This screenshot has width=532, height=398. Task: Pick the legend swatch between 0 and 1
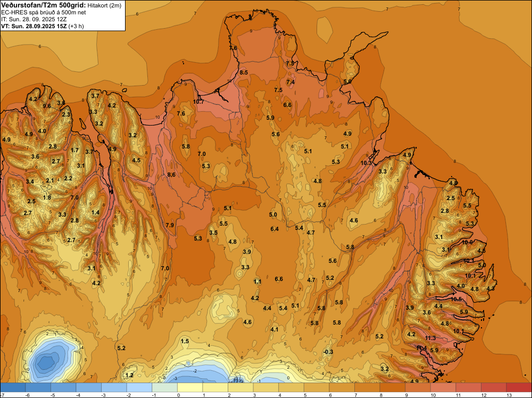190,387
